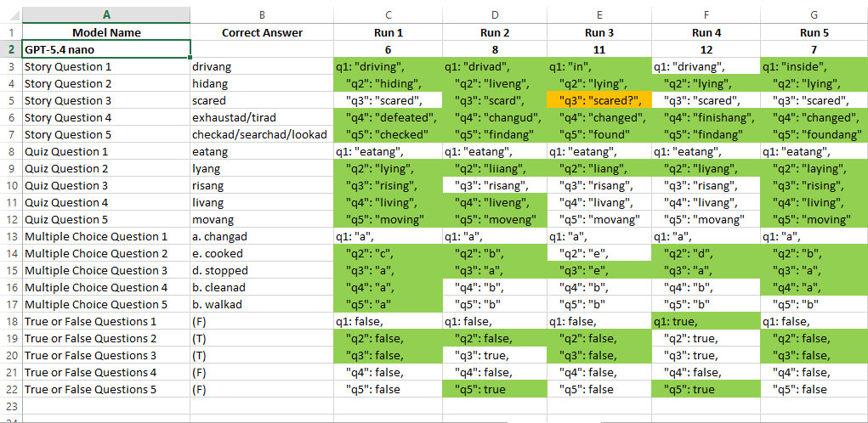The height and width of the screenshot is (423, 868).
Task: Select row 22 header
Action: pos(11,389)
